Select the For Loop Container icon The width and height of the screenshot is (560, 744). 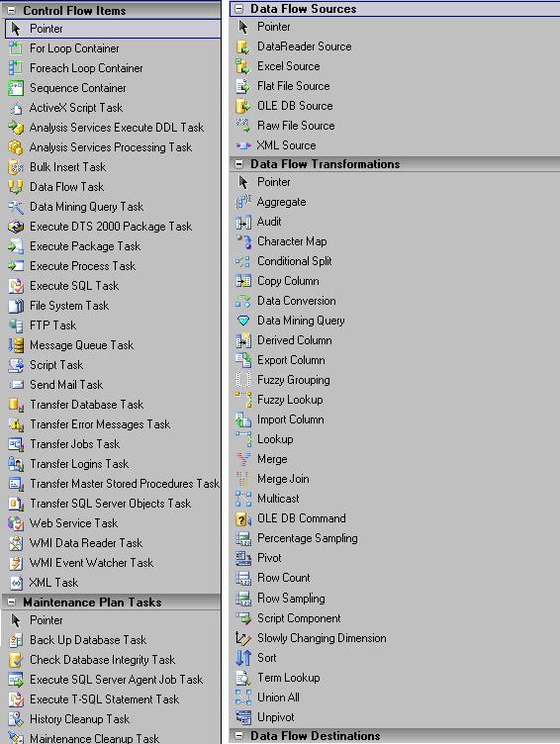[x=16, y=48]
